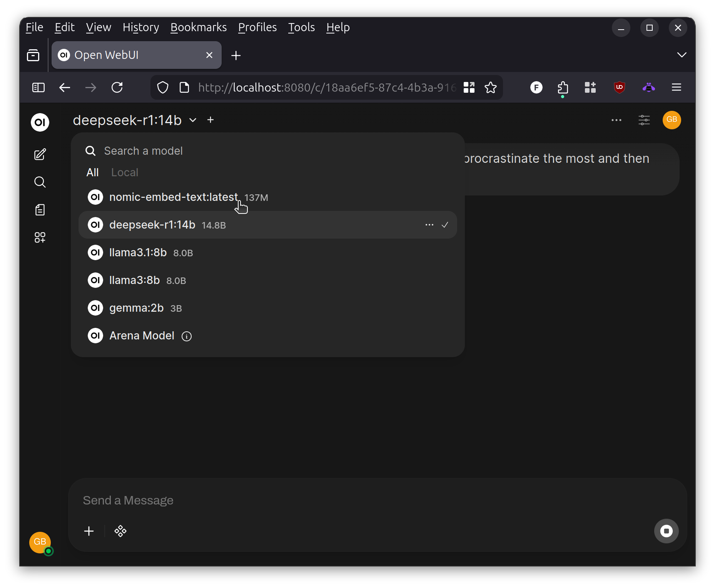Collapse the model selector dropdown
The width and height of the screenshot is (715, 588).
click(x=192, y=120)
